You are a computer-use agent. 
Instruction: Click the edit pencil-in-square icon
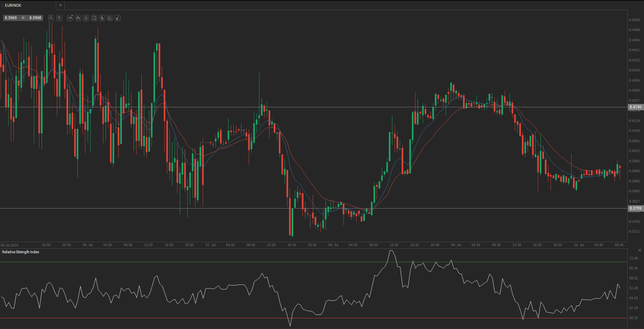110,18
